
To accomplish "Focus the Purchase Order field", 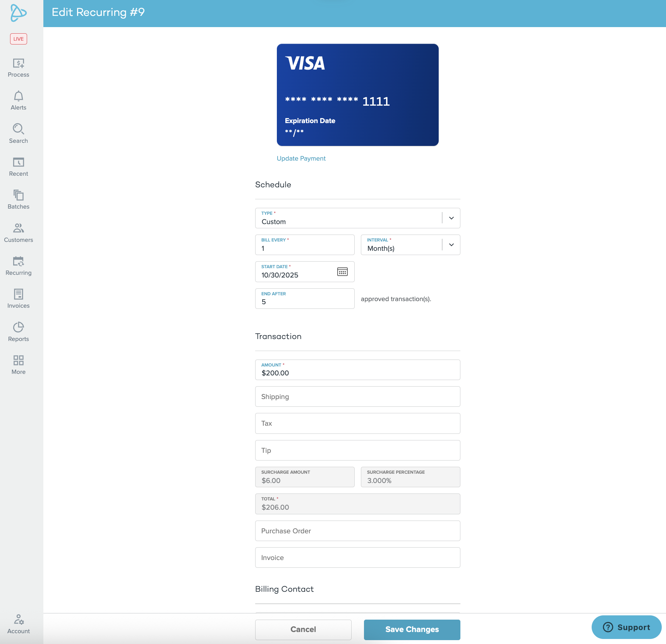I will pos(358,531).
